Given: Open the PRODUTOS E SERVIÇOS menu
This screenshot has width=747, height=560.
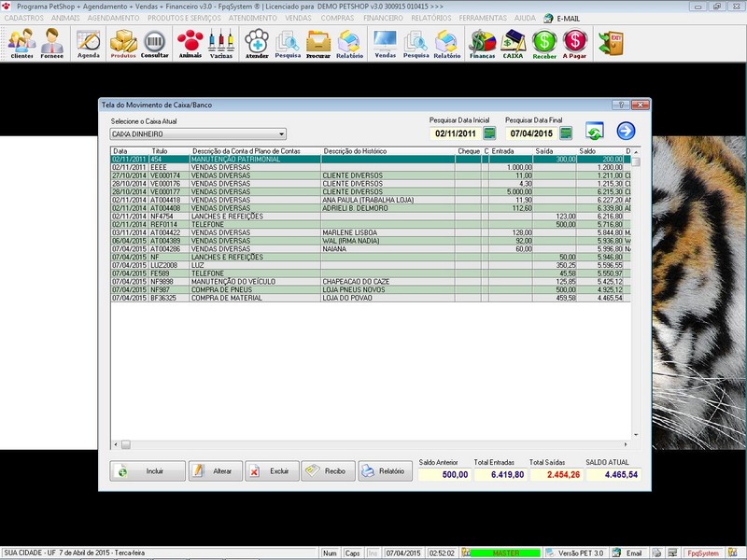Looking at the screenshot, I should (x=184, y=18).
